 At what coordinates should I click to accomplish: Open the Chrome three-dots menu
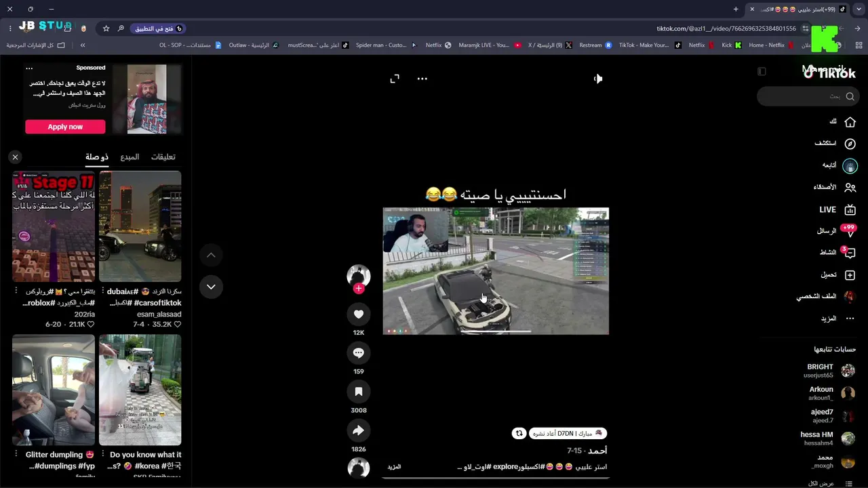click(10, 28)
